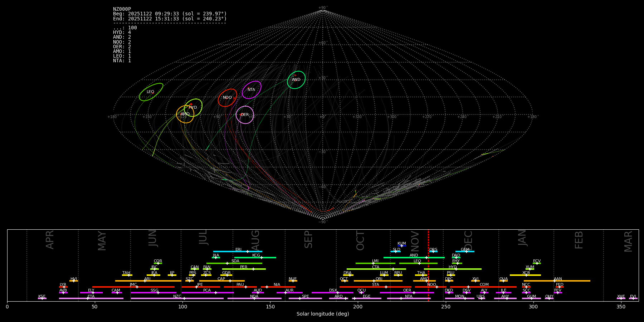Click the NUE shower label in timeline
This screenshot has height=322, width=644.
(x=293, y=279)
